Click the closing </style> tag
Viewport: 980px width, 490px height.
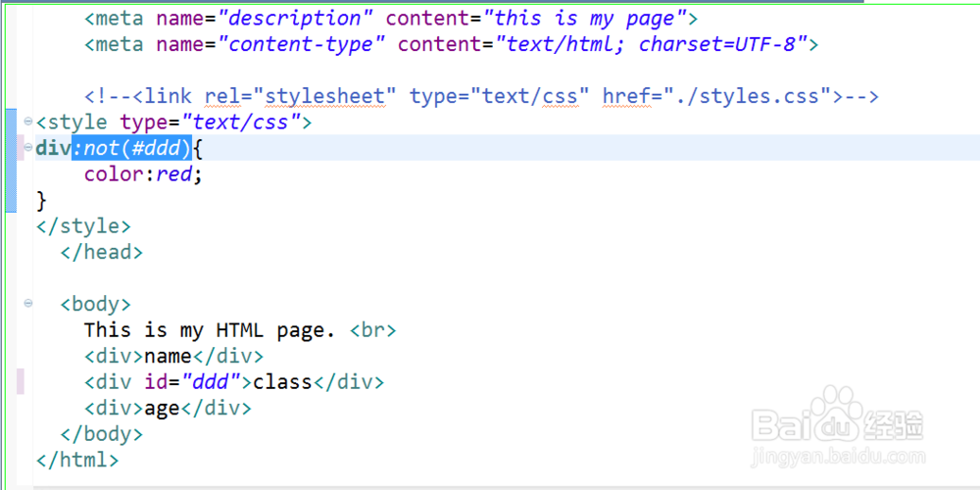pyautogui.click(x=83, y=226)
